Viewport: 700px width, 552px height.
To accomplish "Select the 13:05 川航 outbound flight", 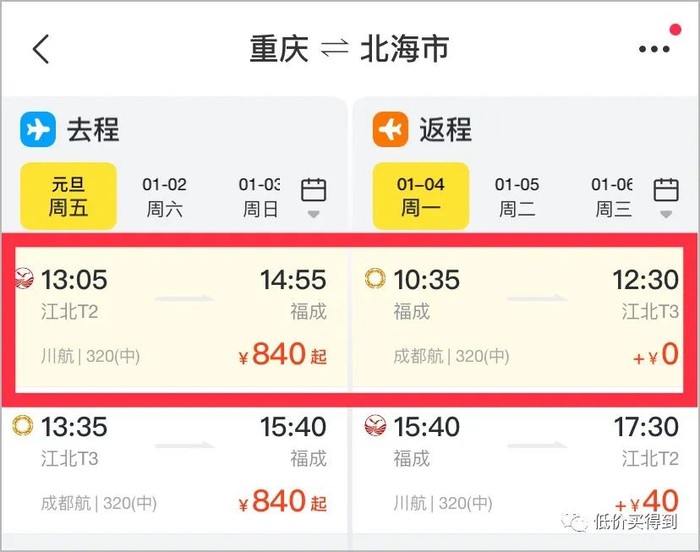I will coord(175,317).
